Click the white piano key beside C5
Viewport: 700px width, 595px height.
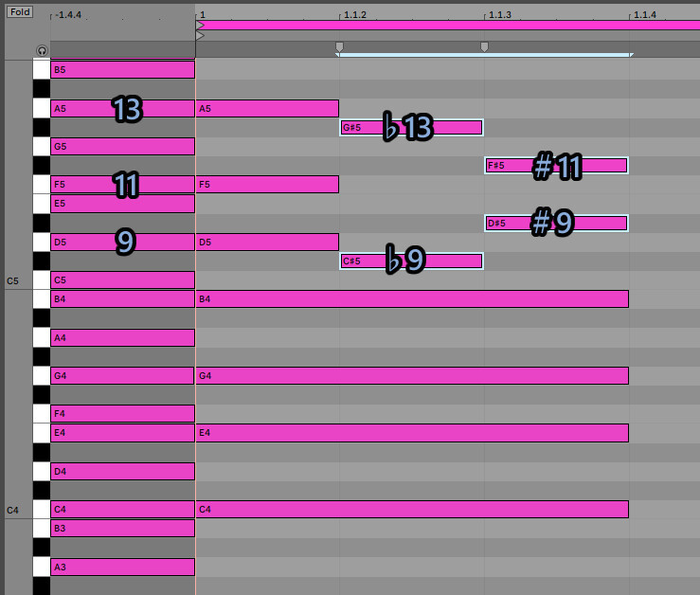(42, 280)
